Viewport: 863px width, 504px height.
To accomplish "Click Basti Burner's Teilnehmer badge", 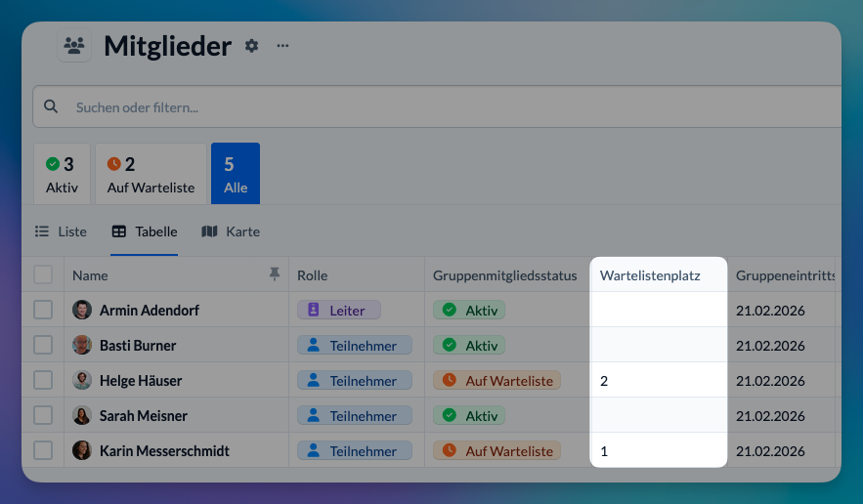I will tap(355, 345).
